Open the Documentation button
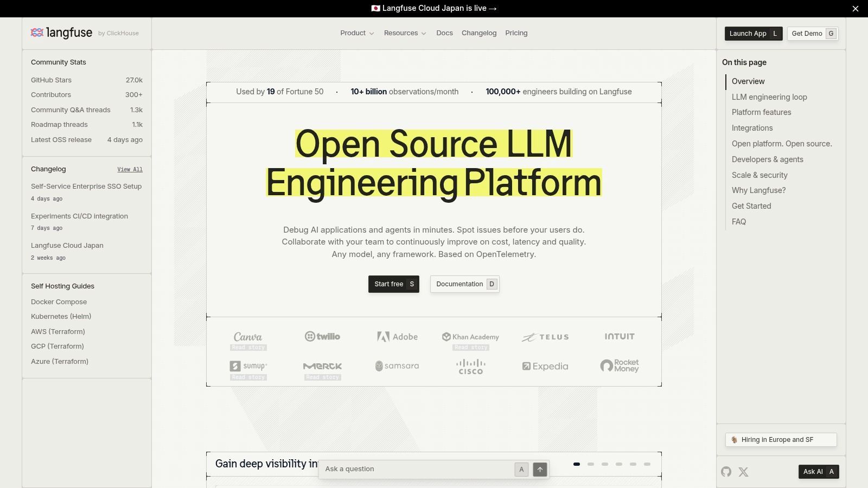868x488 pixels. 465,284
